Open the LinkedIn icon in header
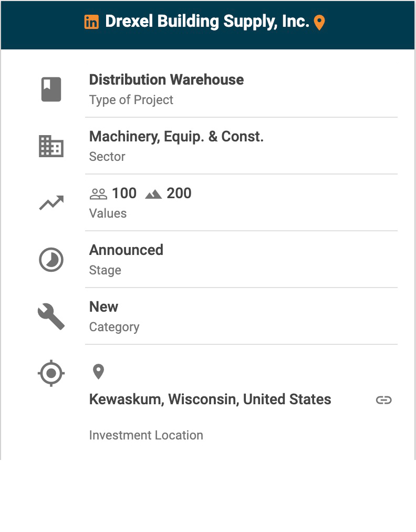This screenshot has width=416, height=532. point(91,22)
